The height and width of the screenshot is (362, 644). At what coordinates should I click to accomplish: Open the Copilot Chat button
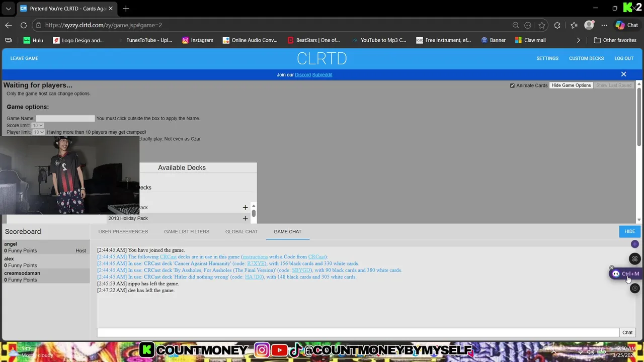coord(627,25)
